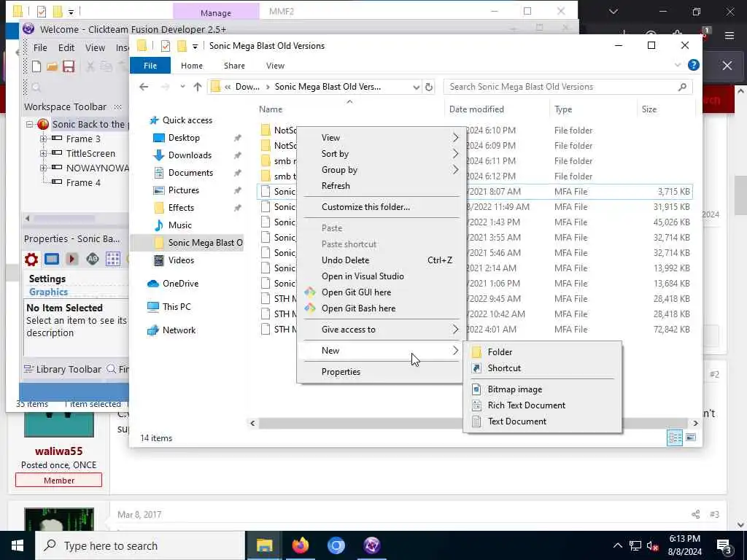The image size is (747, 560).
Task: Select the Window properties tab icon in Fusion
Action: (x=52, y=259)
